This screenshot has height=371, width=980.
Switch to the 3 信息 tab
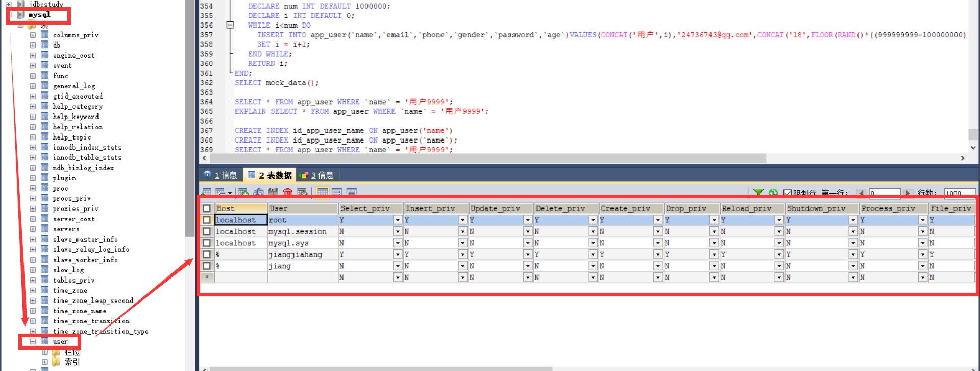coord(317,175)
